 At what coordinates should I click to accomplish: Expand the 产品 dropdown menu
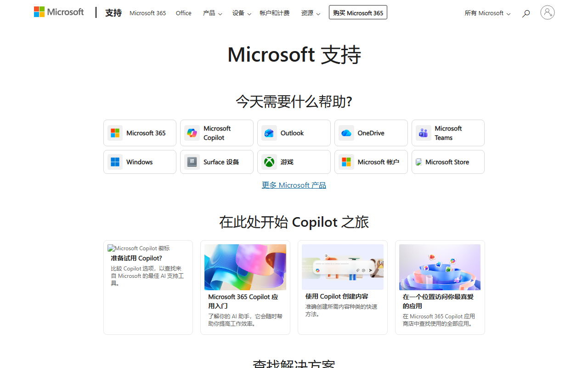(213, 13)
